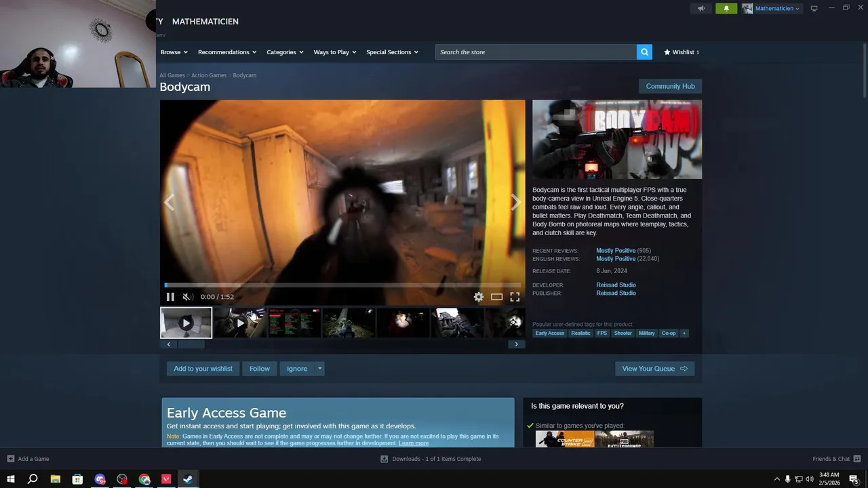Viewport: 868px width, 488px height.
Task: Click the Steam taskbar icon
Action: tap(189, 479)
